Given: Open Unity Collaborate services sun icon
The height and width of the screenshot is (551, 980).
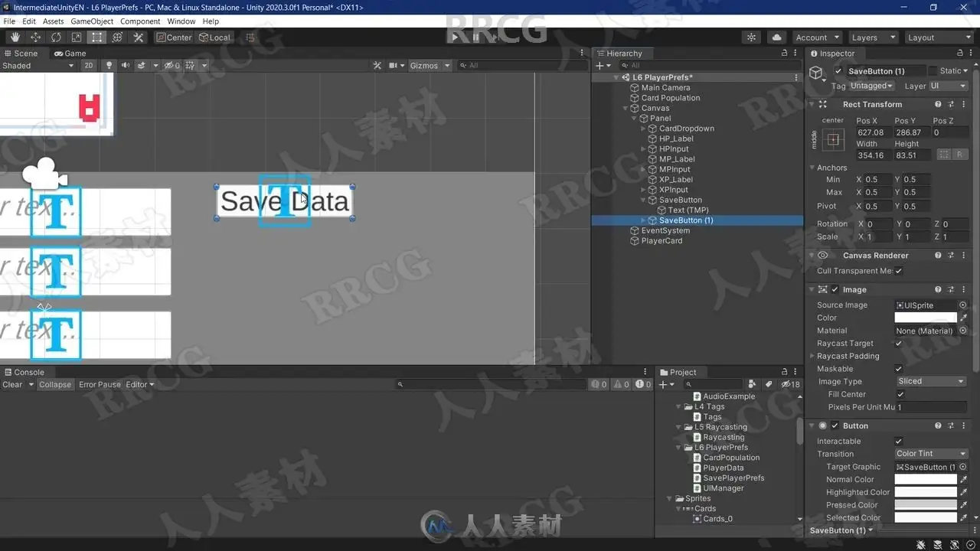Looking at the screenshot, I should pyautogui.click(x=752, y=37).
